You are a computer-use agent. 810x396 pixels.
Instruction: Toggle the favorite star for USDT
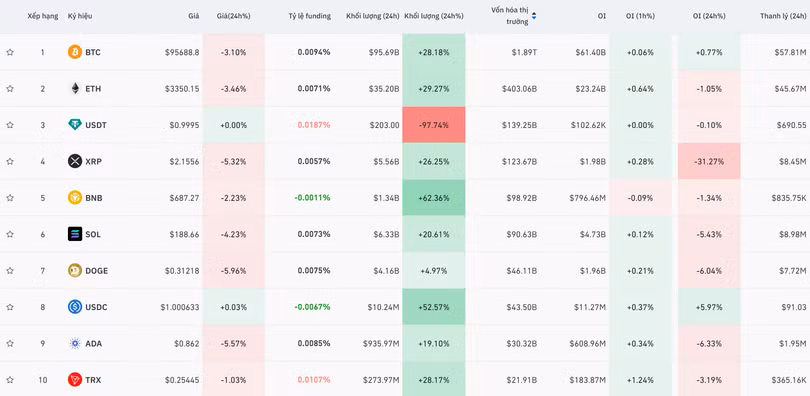[x=10, y=125]
